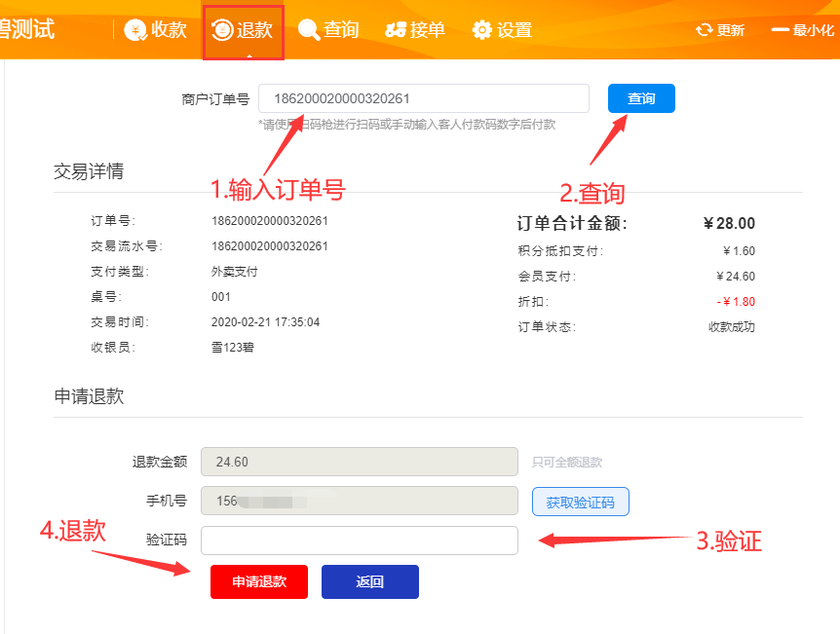Select the 退款 refund icon in the top bar
The image size is (840, 634).
(222, 30)
